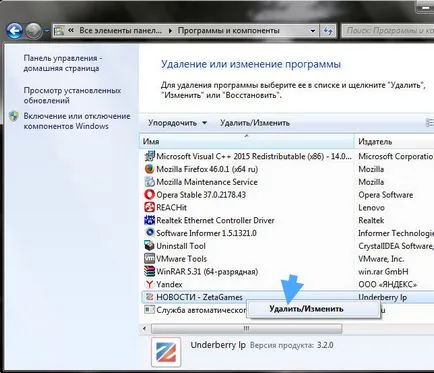Screen dimensions: 434x373
Task: Click publisher cell 'Informer Technologie...'
Action: [396, 233]
